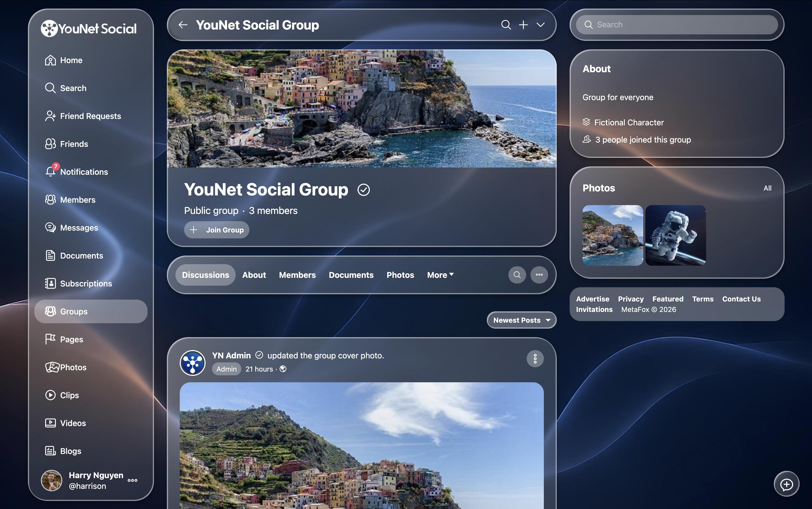Open the three-dot menu in the tab bar

pyautogui.click(x=539, y=275)
